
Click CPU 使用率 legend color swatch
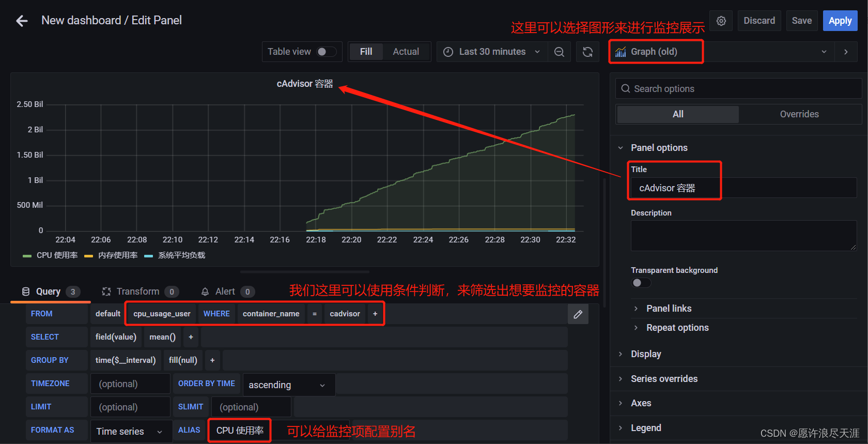click(27, 256)
